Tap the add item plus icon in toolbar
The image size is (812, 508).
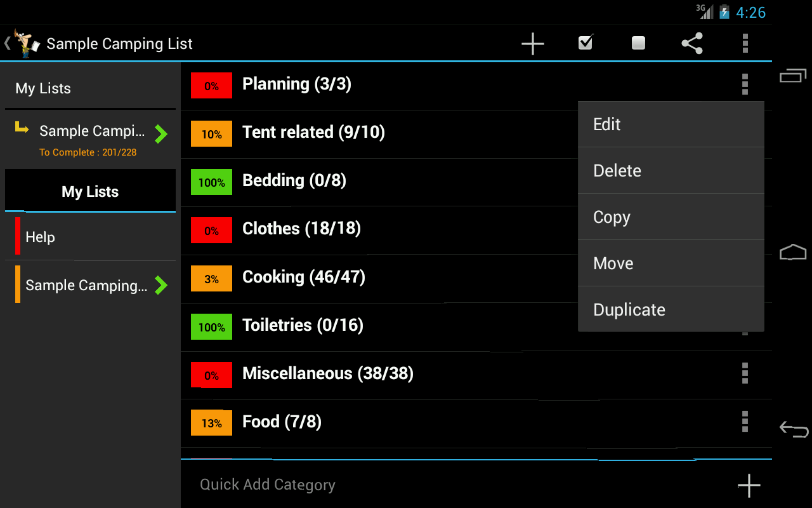(x=533, y=44)
